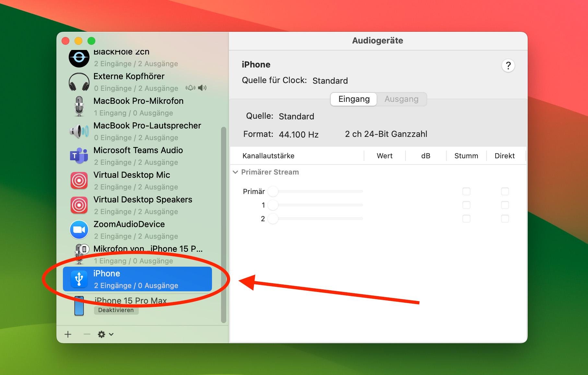
Task: Select the BlackHole 2ch device icon
Action: point(79,58)
